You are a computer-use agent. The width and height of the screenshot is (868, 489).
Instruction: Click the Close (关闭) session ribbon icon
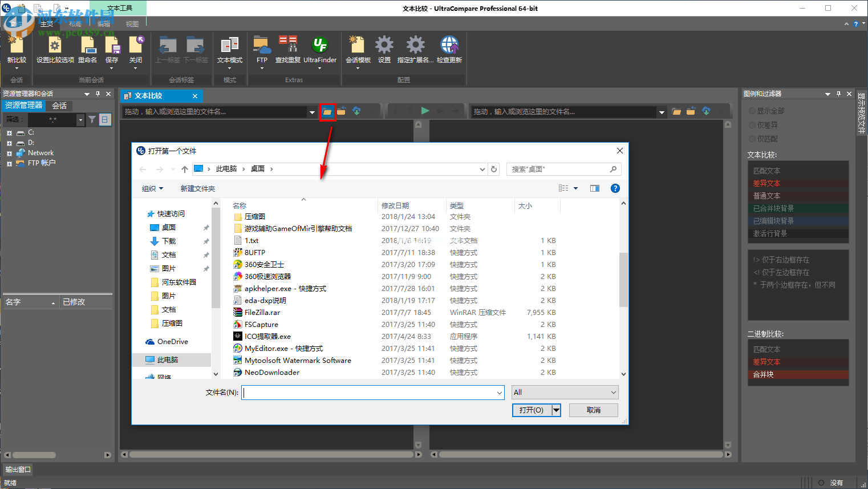point(136,46)
